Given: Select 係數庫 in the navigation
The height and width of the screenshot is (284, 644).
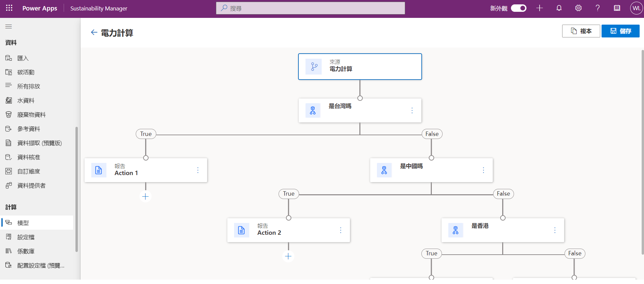Looking at the screenshot, I should pos(26,251).
